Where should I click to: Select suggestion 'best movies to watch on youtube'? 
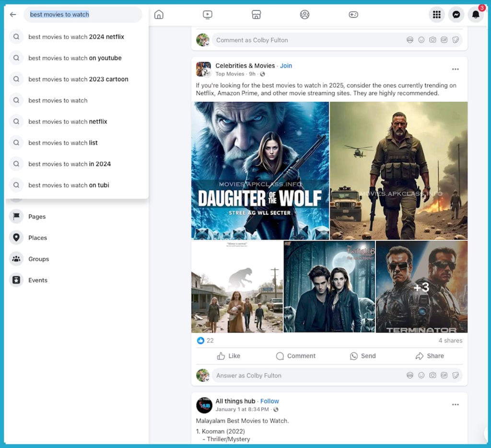pyautogui.click(x=77, y=58)
